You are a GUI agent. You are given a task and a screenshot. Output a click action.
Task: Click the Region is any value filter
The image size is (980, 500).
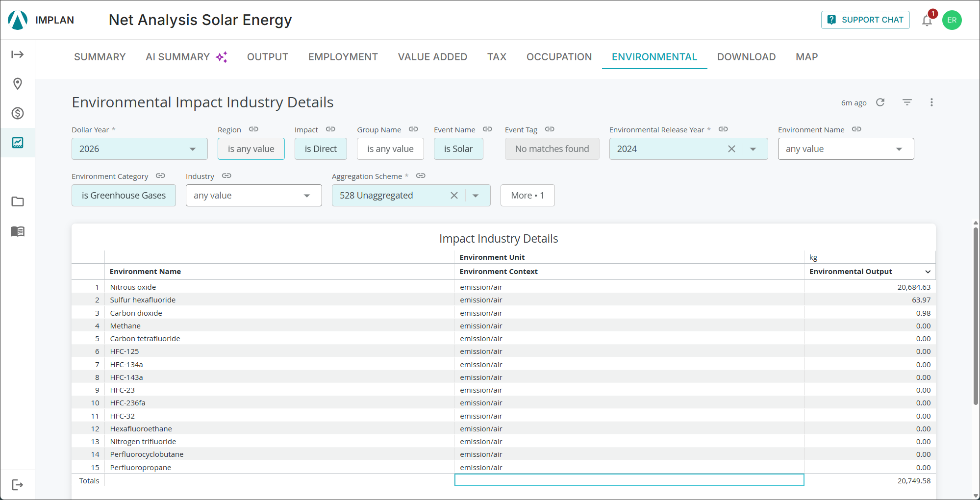point(251,149)
